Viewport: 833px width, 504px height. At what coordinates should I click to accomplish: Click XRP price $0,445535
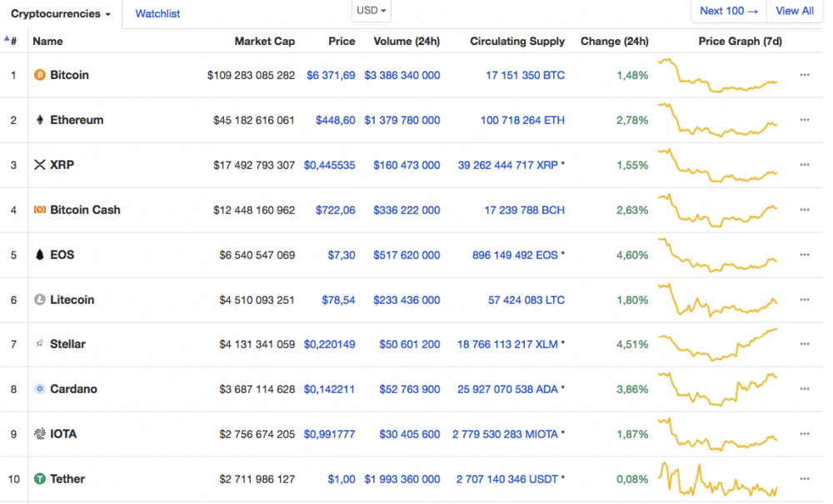[x=329, y=165]
